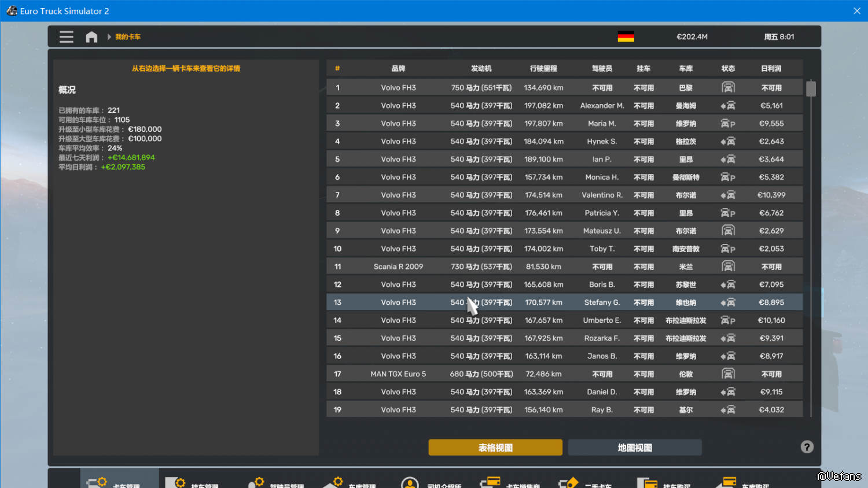Click status icon in Rozarka F. row
868x488 pixels.
pos(728,338)
